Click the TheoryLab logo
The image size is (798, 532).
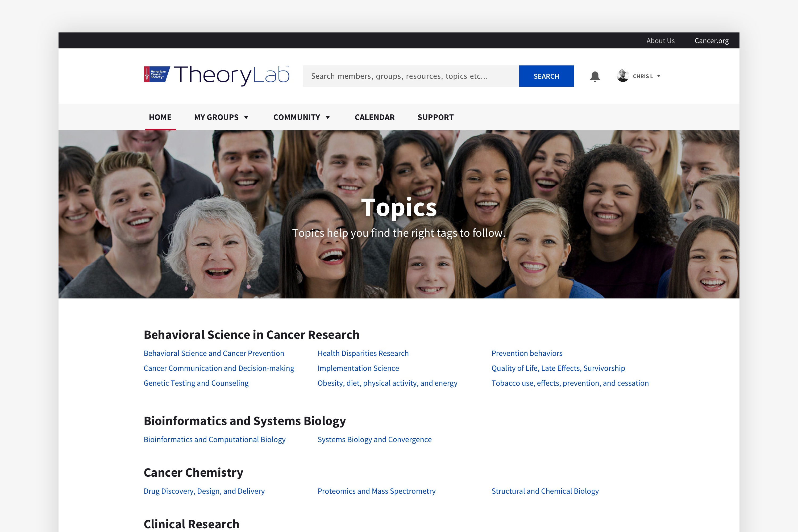217,75
